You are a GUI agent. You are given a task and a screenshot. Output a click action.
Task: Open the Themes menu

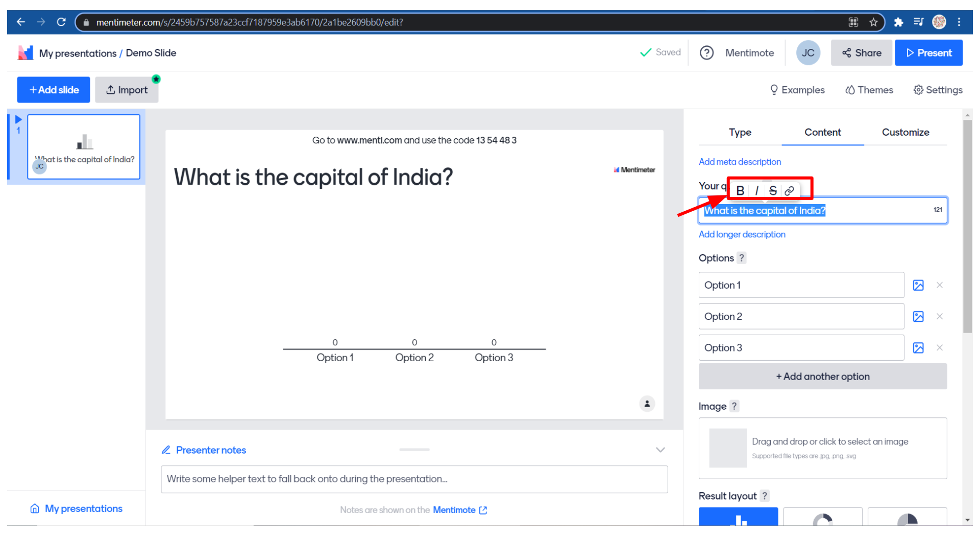coord(869,90)
